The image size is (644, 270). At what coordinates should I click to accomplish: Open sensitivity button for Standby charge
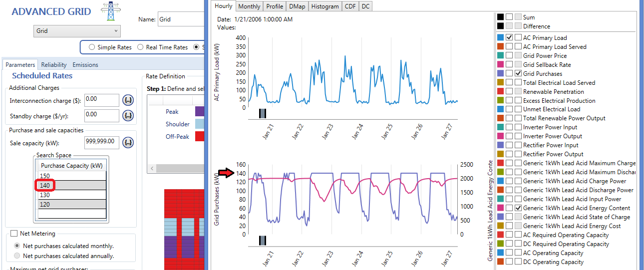tap(128, 116)
